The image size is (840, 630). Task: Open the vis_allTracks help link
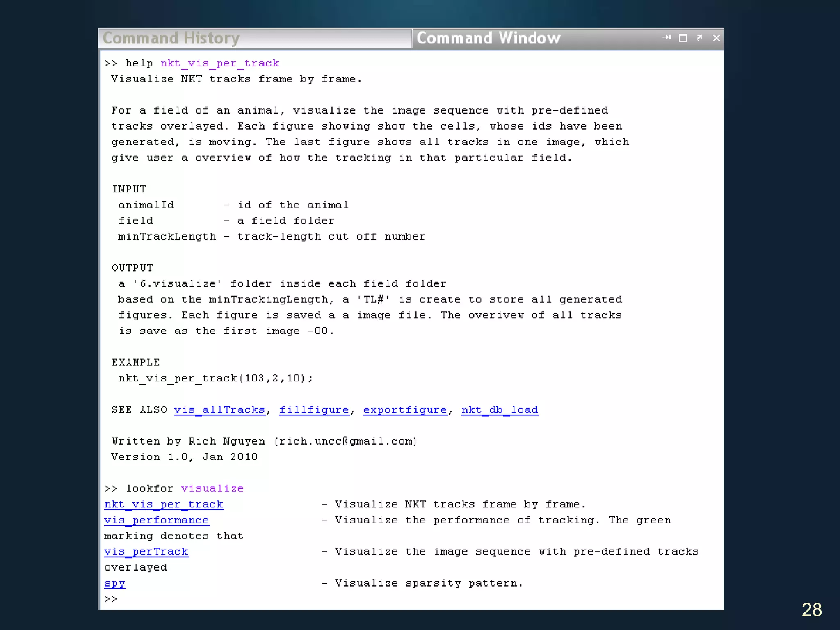(219, 410)
